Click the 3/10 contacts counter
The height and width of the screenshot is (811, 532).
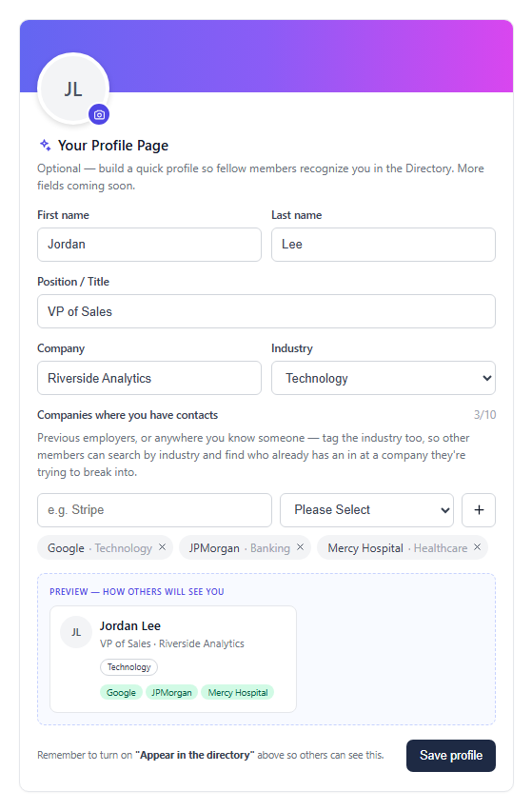(x=485, y=415)
